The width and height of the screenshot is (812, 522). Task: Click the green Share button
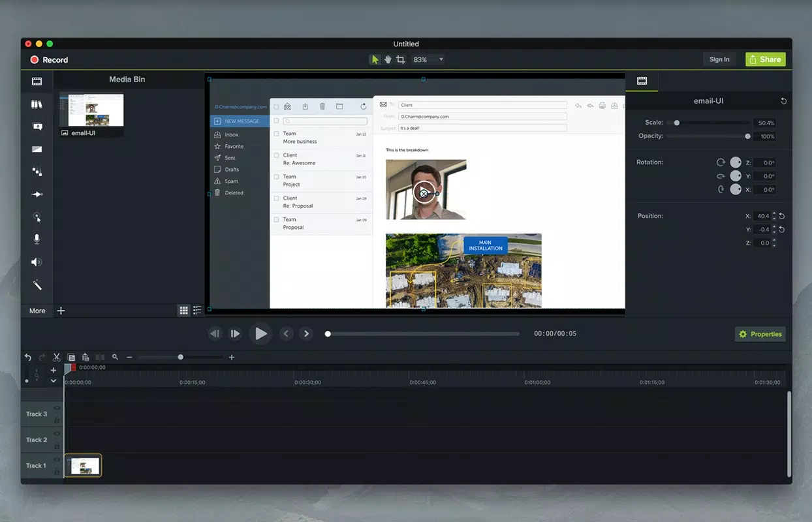(765, 59)
